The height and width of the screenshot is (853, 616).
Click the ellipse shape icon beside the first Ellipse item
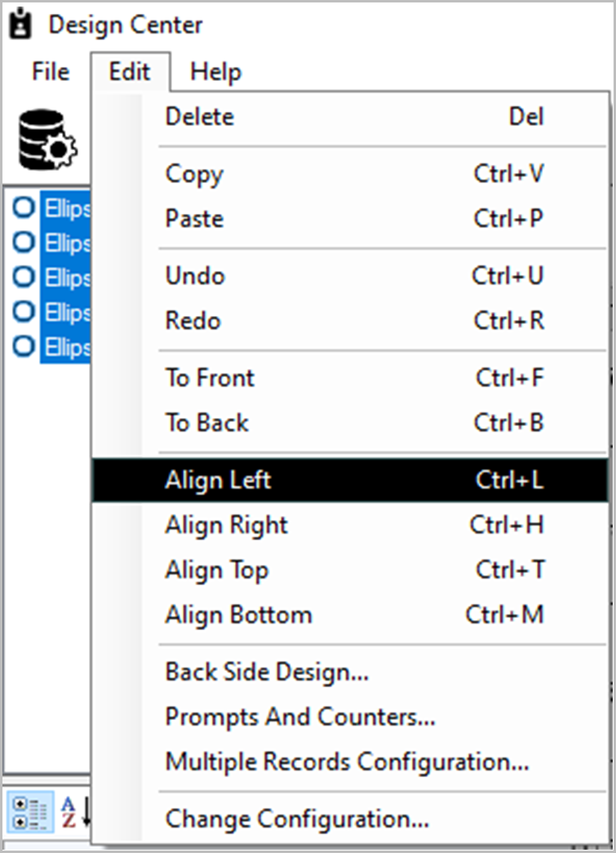23,207
